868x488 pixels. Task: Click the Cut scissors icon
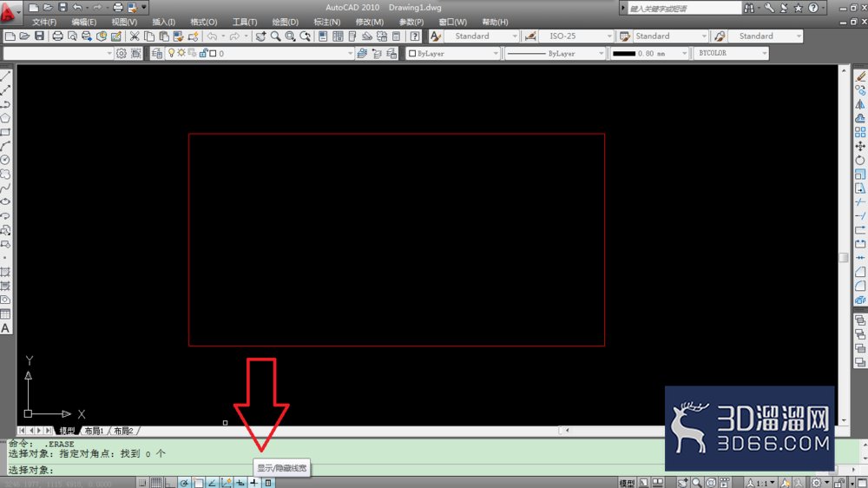[x=135, y=36]
